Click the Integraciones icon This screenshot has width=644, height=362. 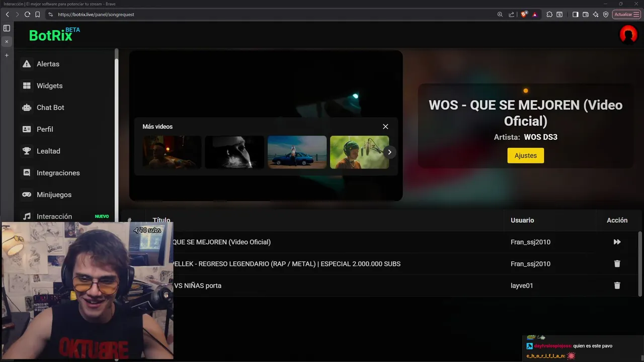(27, 173)
